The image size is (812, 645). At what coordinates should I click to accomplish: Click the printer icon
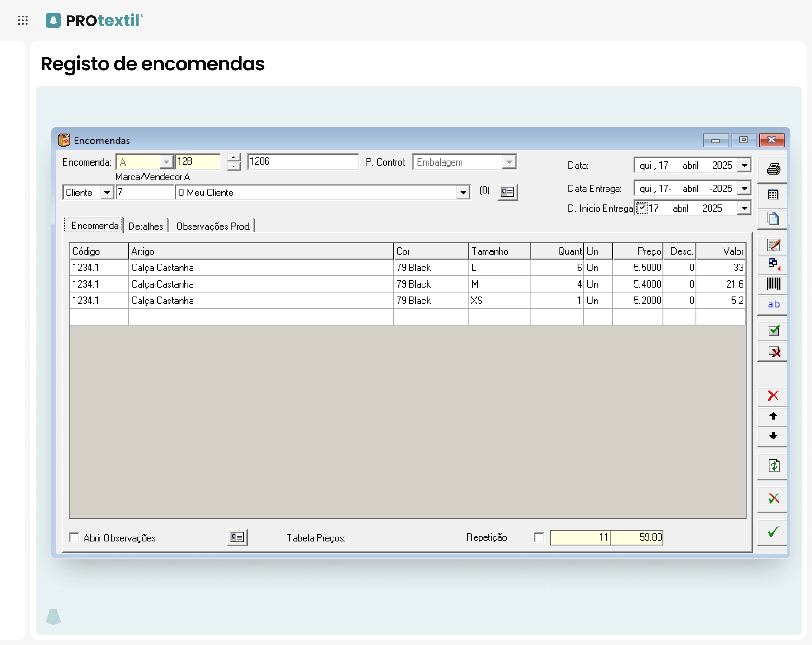(x=773, y=169)
